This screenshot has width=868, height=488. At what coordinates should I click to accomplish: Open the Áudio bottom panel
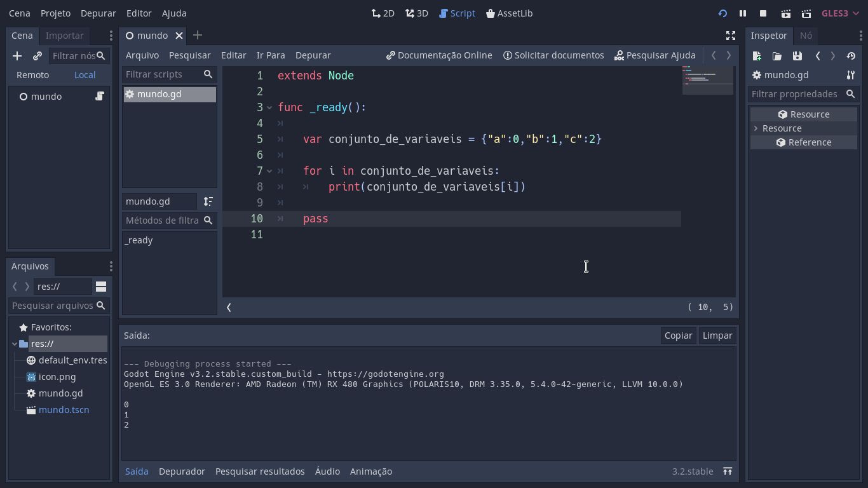point(327,471)
